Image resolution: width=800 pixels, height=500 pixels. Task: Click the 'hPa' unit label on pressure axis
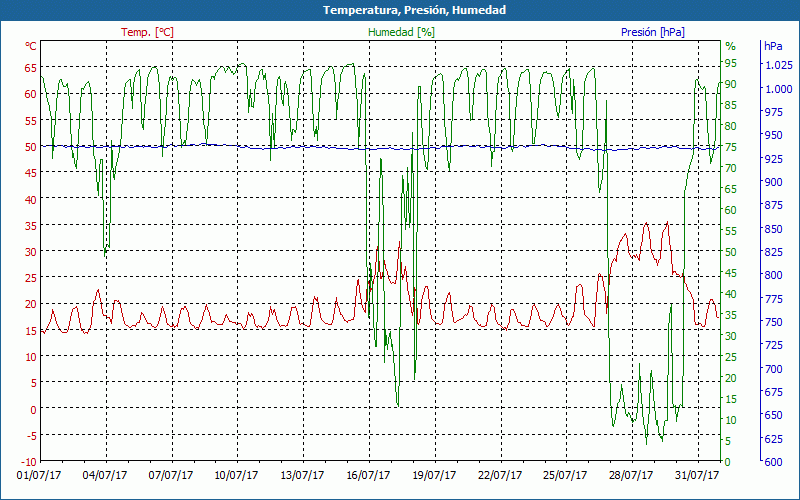click(773, 46)
